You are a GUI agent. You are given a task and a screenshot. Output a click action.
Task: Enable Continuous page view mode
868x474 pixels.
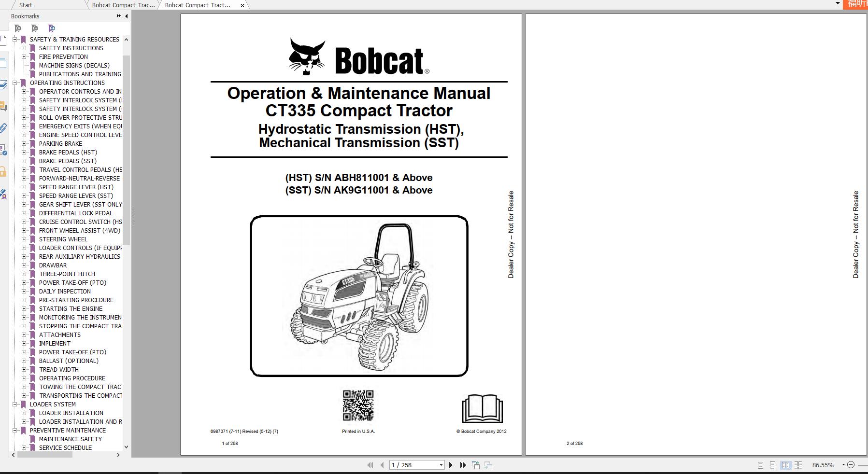(x=773, y=464)
